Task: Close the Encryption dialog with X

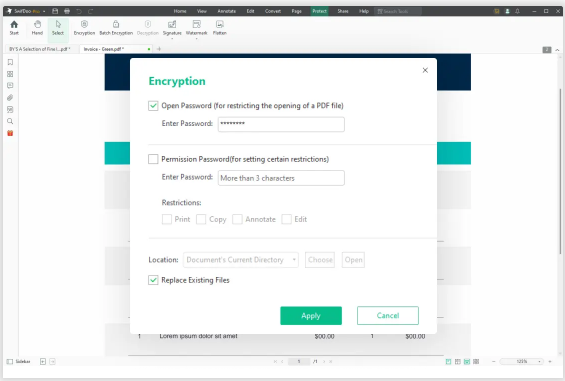Action: coord(425,70)
